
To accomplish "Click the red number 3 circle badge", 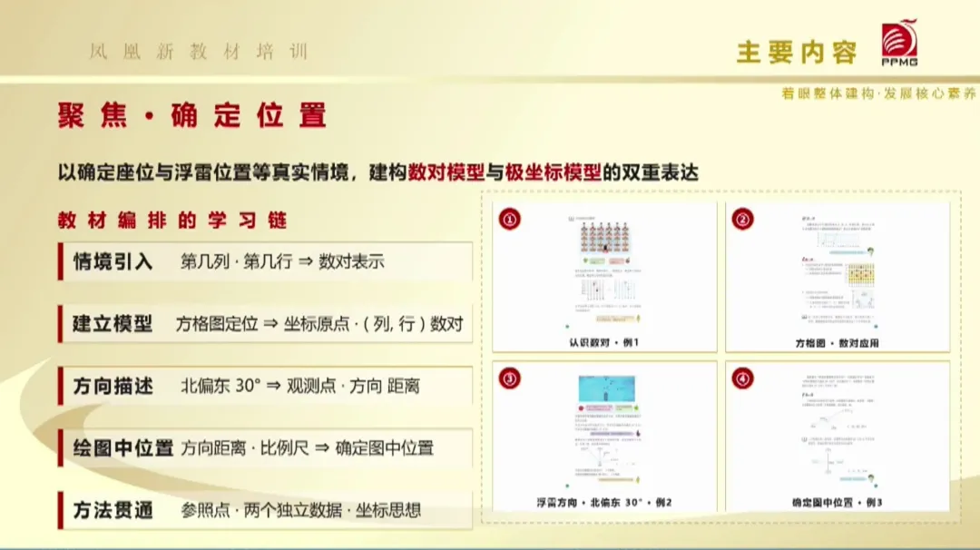I will [x=509, y=378].
